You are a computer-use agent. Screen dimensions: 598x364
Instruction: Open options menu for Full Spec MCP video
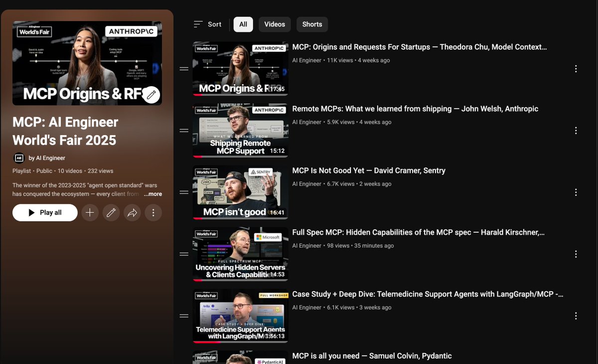tap(576, 254)
